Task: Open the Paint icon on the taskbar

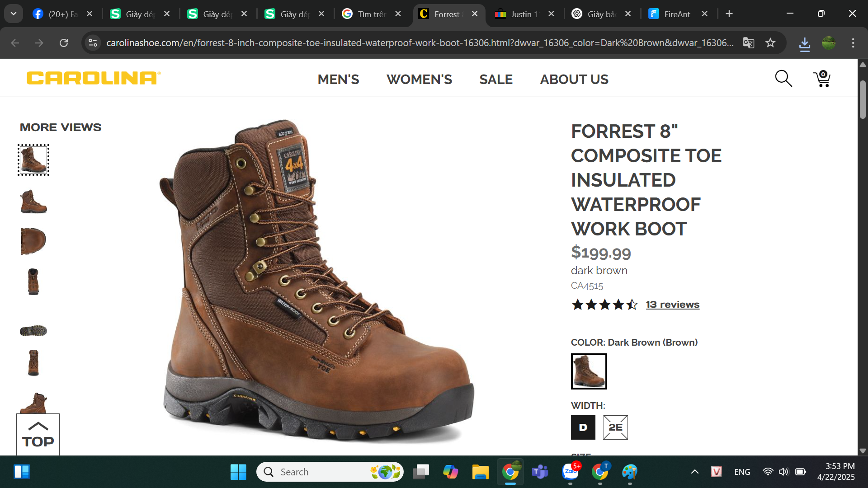Action: tap(630, 472)
